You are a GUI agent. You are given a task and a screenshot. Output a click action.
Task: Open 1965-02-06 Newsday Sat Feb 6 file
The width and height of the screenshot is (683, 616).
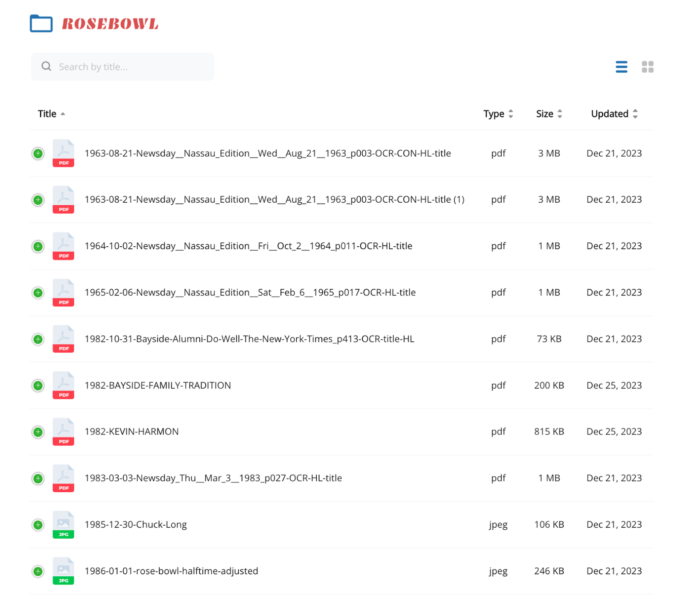point(250,292)
